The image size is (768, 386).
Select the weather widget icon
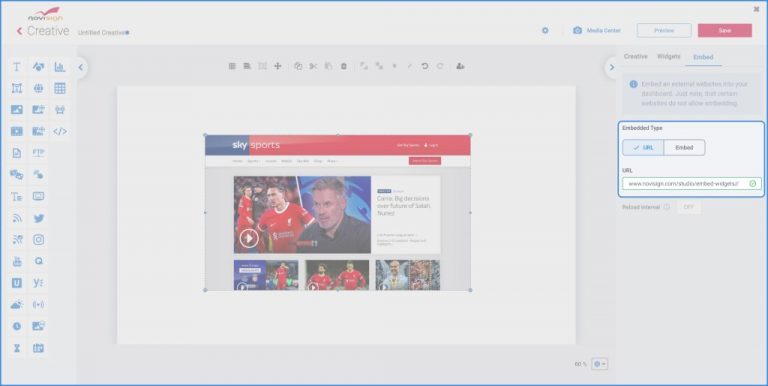click(x=17, y=304)
